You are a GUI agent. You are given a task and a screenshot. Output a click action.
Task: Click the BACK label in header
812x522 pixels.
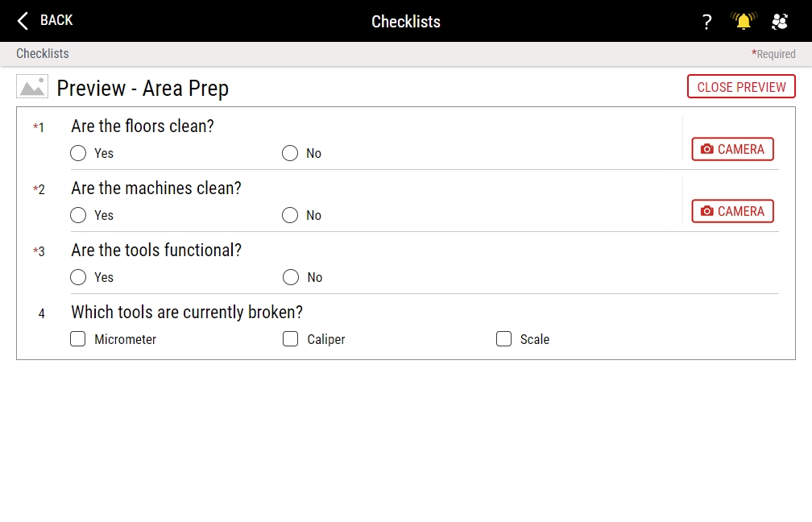click(x=56, y=20)
